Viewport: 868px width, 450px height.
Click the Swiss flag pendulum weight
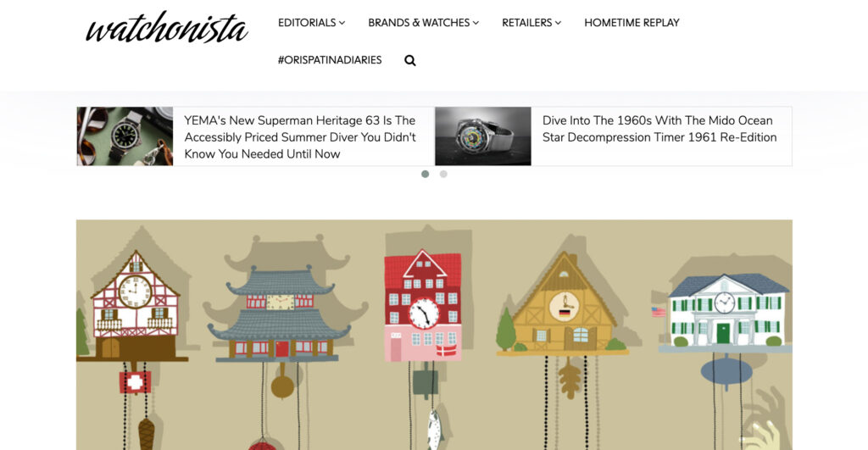coord(135,382)
